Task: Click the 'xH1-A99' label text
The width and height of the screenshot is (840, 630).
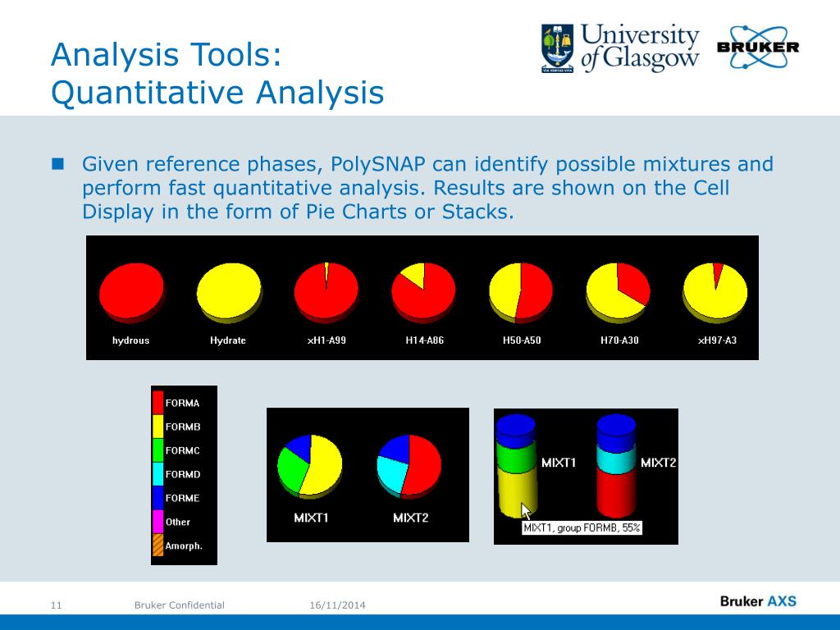Action: [x=326, y=340]
